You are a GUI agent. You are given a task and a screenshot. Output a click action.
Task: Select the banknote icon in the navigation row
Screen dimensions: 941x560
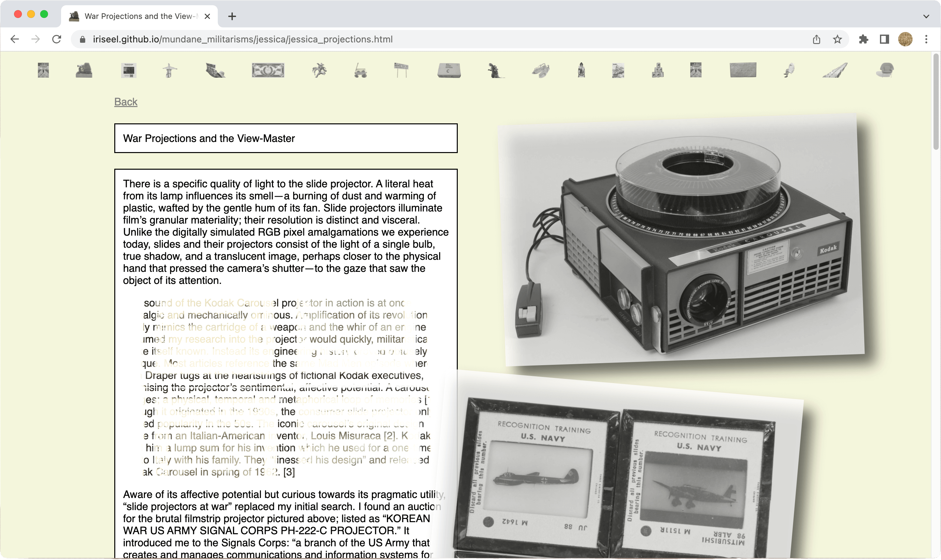coord(268,70)
